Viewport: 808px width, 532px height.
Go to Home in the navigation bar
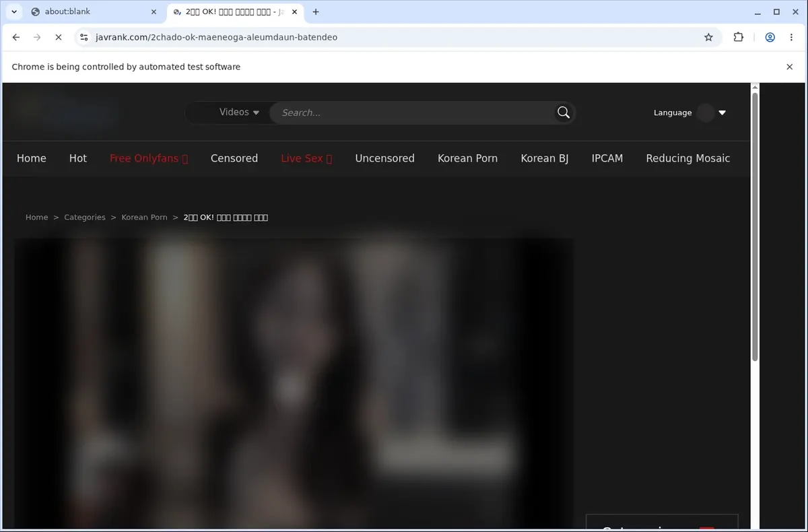(x=32, y=158)
